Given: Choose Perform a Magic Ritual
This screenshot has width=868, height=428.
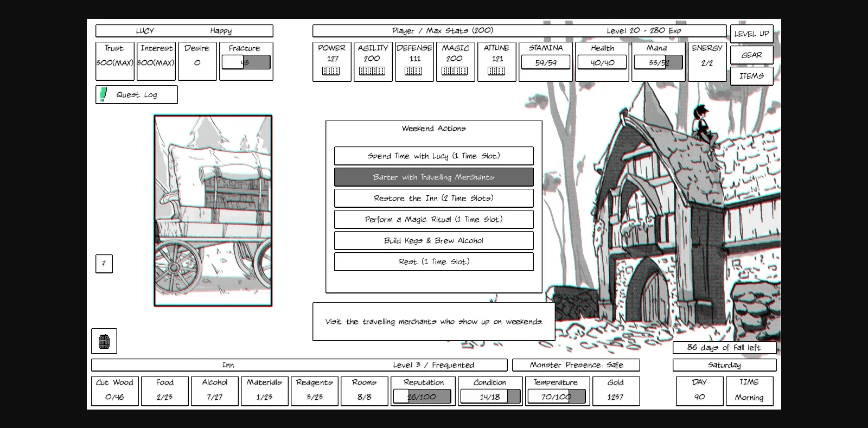Looking at the screenshot, I should click(433, 219).
